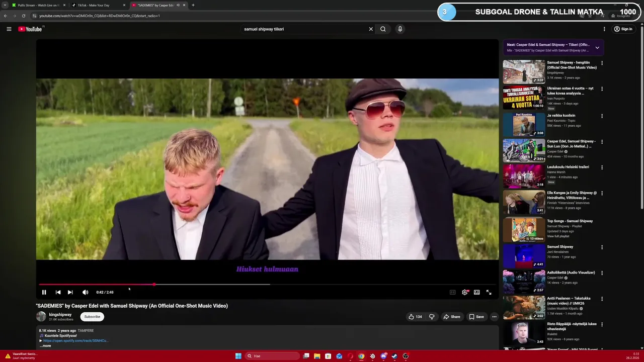Reload the current page
The height and width of the screenshot is (362, 644).
tap(23, 16)
